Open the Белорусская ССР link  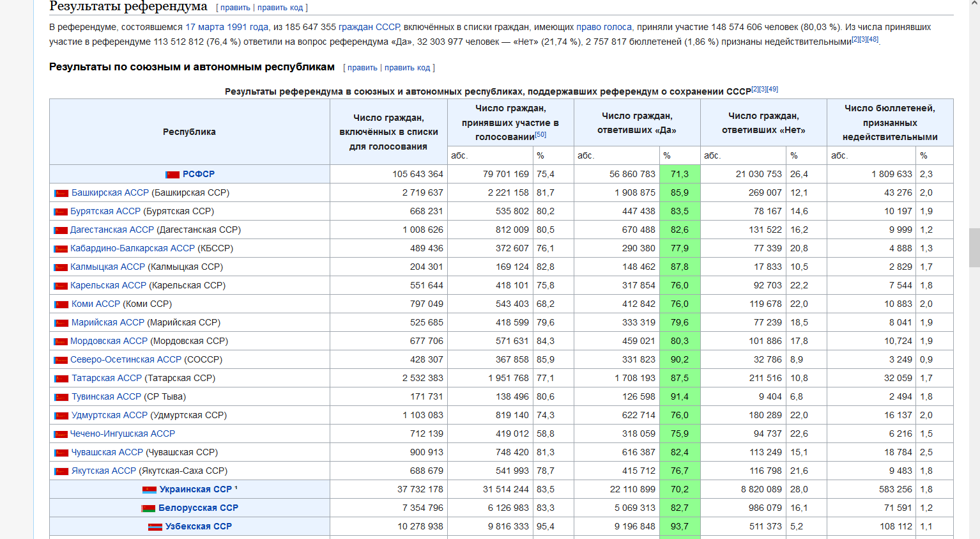click(x=198, y=508)
